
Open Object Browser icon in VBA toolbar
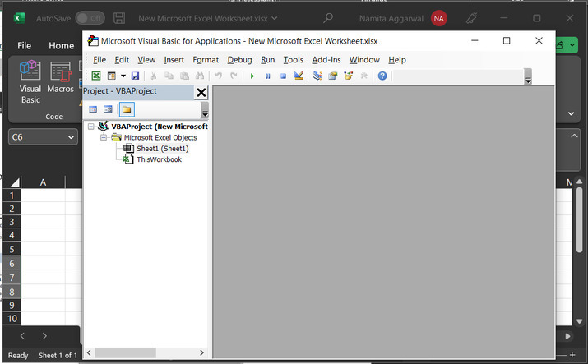pyautogui.click(x=349, y=76)
